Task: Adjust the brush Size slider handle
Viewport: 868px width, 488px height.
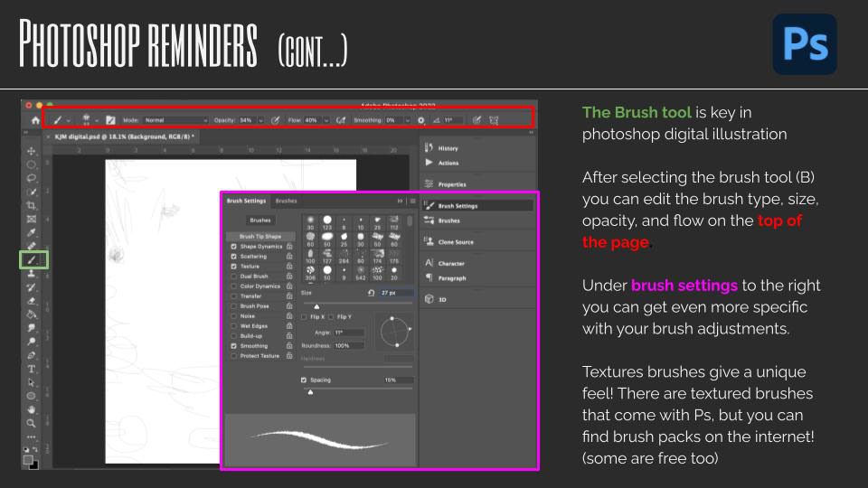Action: tap(316, 306)
